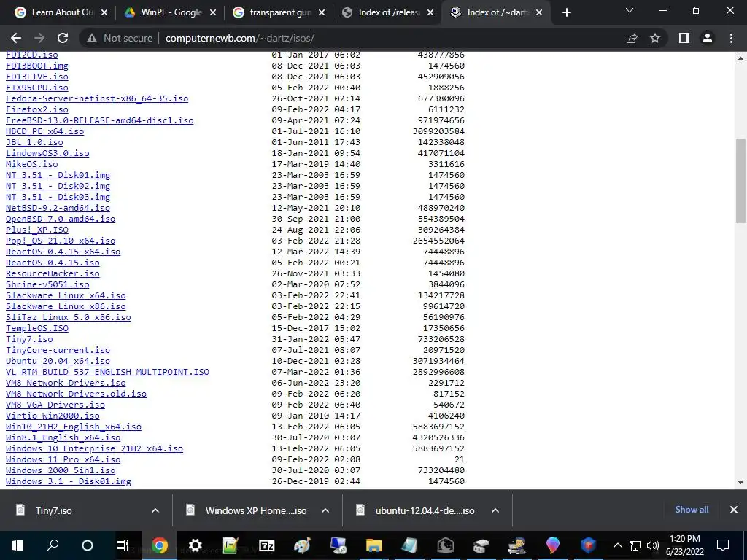Open Slackware_Linux_x86.iso link
This screenshot has height=560, width=747.
tap(66, 306)
